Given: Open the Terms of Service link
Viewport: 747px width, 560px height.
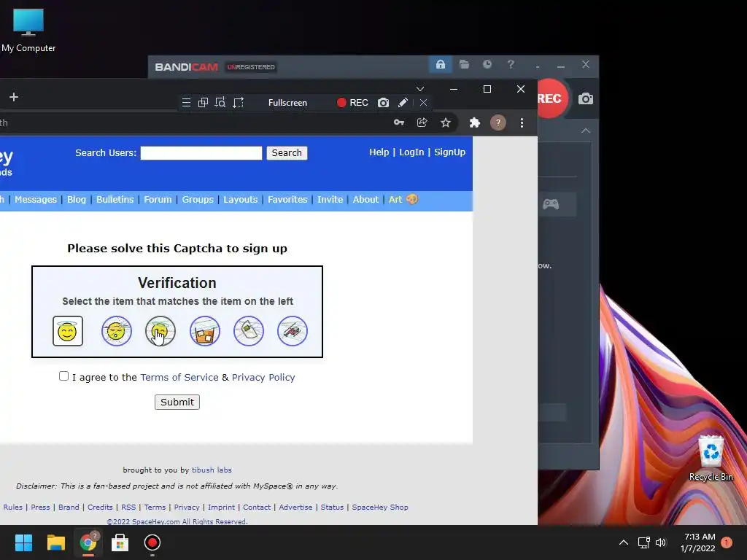Looking at the screenshot, I should (179, 377).
